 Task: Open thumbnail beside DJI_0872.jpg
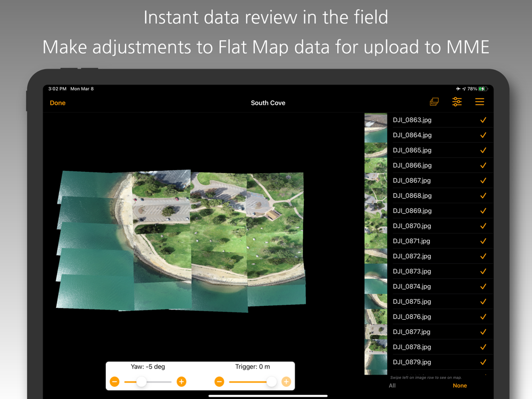point(376,256)
